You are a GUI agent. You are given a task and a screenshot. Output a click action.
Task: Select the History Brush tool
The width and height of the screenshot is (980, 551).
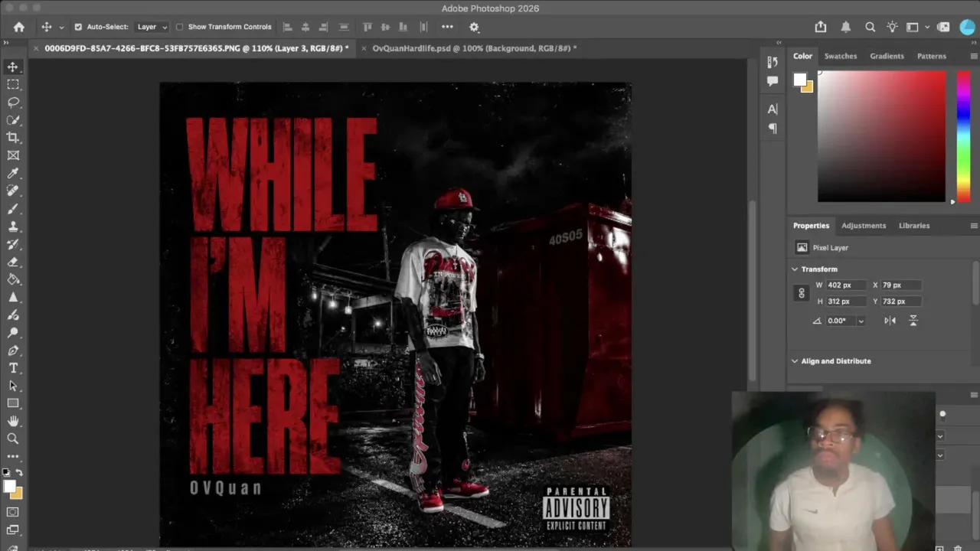click(x=13, y=244)
